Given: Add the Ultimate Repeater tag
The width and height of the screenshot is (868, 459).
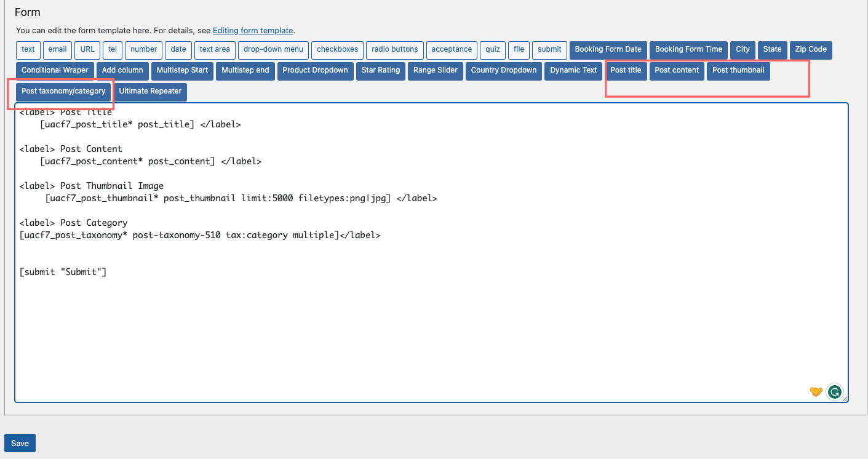Looking at the screenshot, I should [x=150, y=92].
